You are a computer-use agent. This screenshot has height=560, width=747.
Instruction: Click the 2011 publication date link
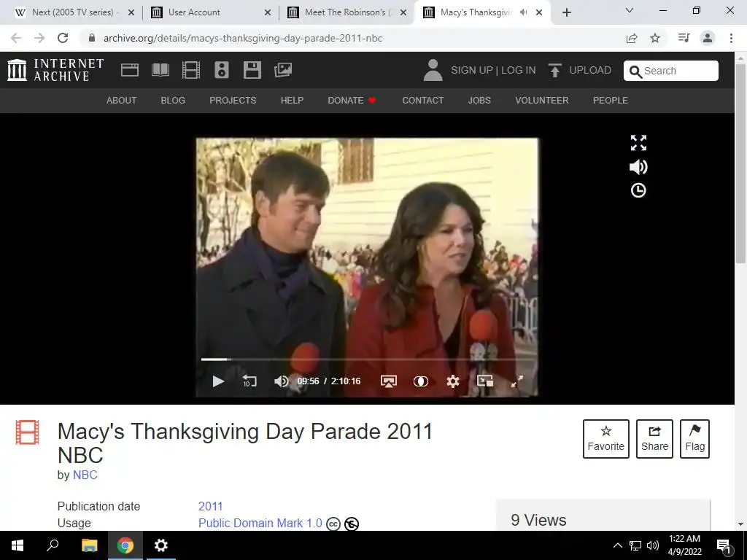(x=211, y=506)
